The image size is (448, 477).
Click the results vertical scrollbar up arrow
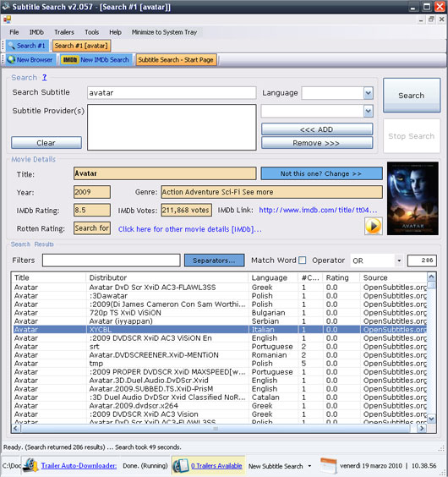[x=431, y=277]
